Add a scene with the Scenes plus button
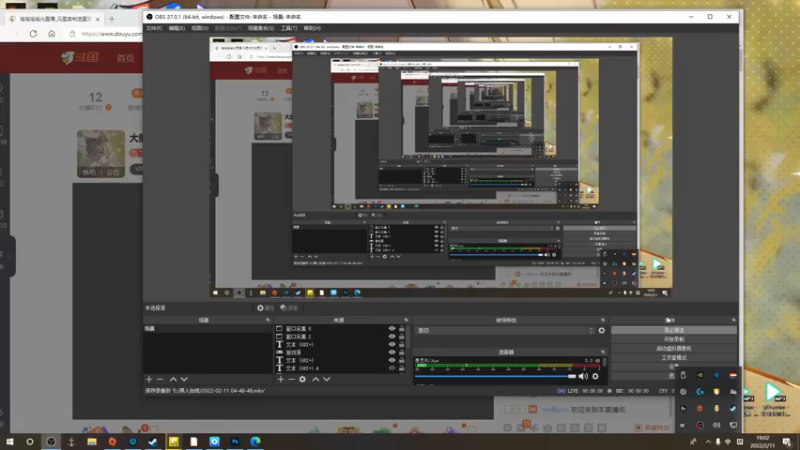 point(149,379)
